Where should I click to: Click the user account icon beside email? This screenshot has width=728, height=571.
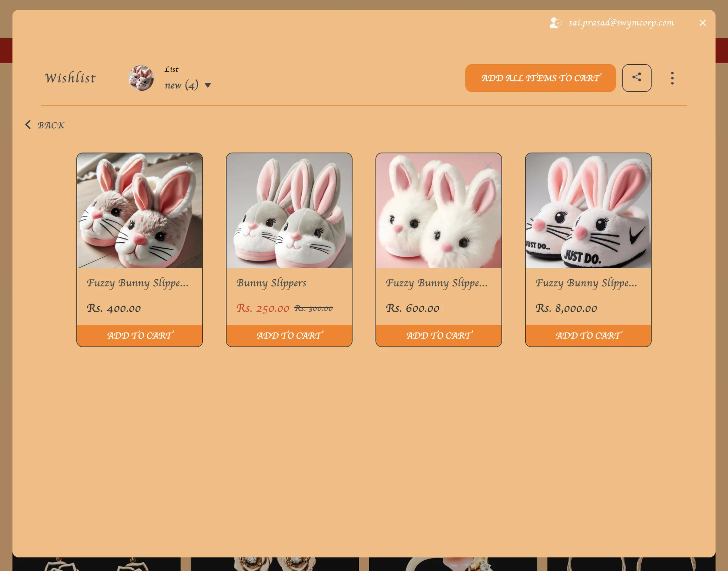click(555, 23)
